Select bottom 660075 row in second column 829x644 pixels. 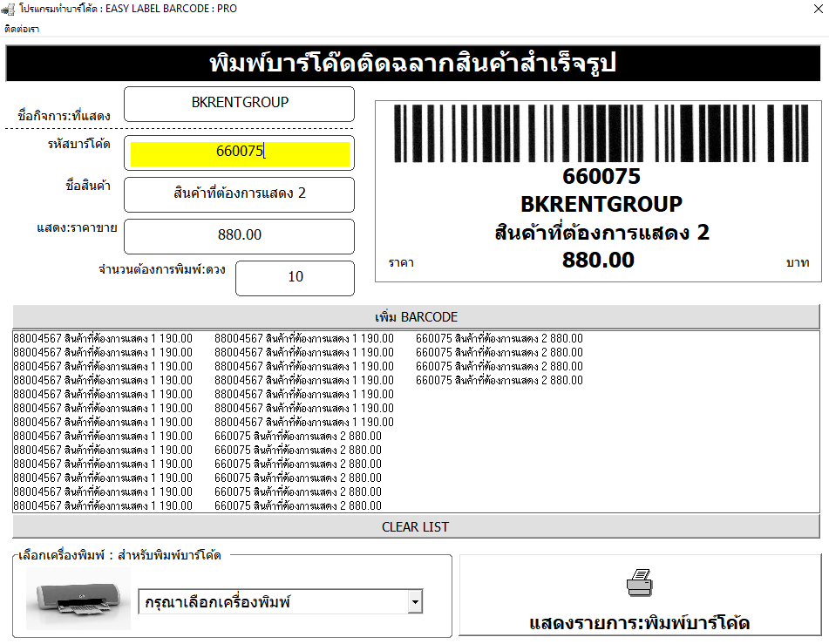point(297,506)
